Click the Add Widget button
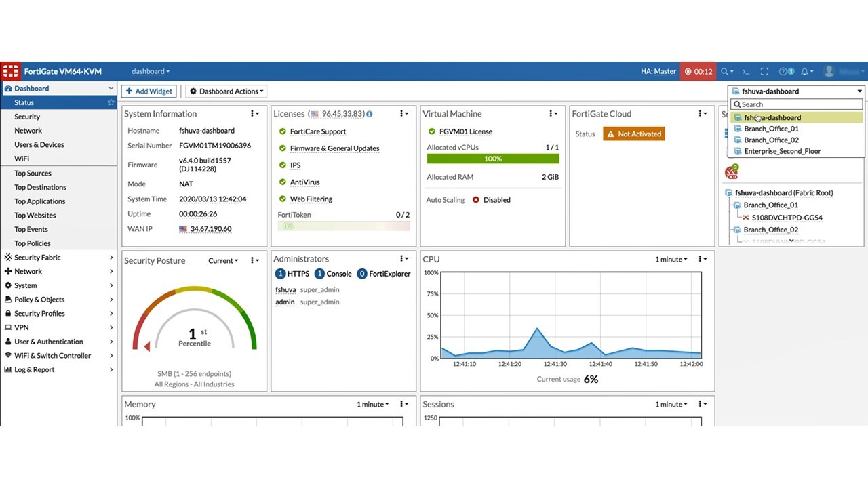Image resolution: width=868 pixels, height=488 pixels. [149, 91]
